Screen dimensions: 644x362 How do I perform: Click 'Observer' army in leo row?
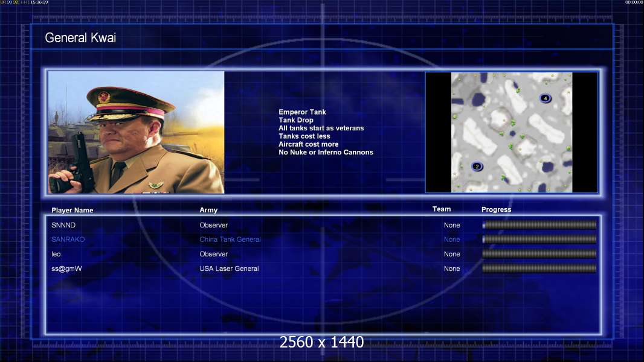click(213, 254)
